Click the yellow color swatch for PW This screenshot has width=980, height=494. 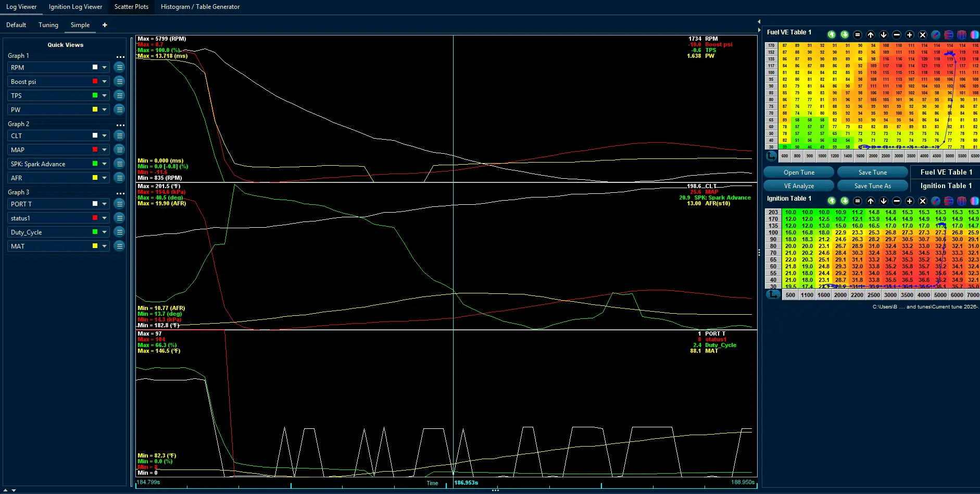95,109
